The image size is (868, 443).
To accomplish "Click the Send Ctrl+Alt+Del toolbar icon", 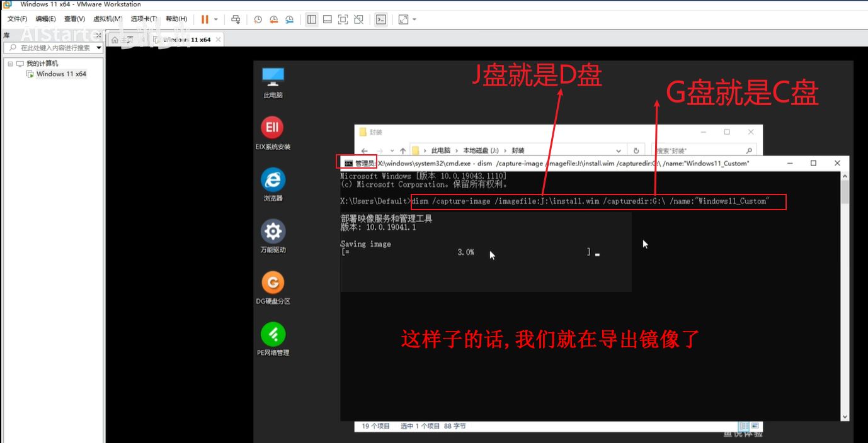I will click(236, 20).
